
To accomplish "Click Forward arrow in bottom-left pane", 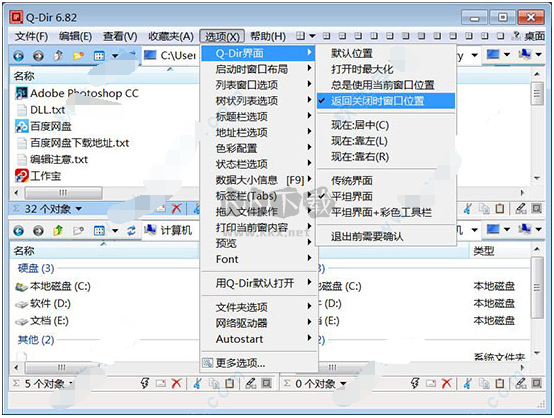I will [x=38, y=231].
